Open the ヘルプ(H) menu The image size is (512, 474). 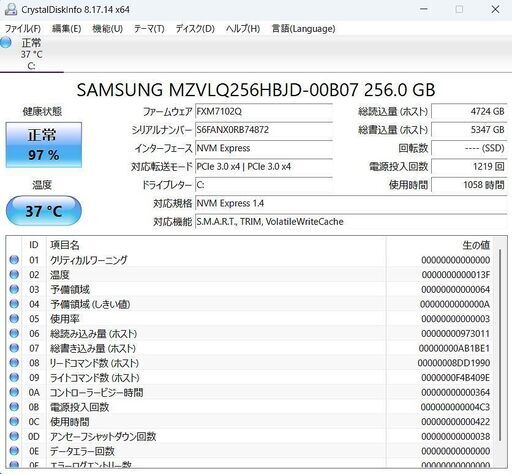(243, 29)
